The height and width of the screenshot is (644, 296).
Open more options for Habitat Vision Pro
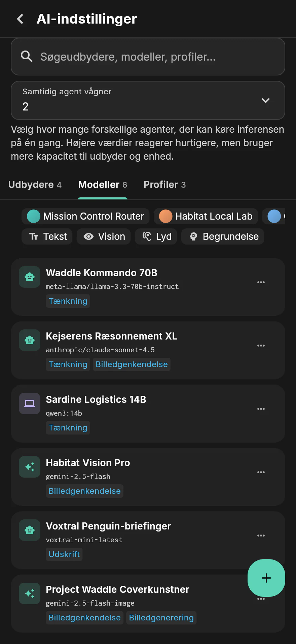[x=261, y=472]
